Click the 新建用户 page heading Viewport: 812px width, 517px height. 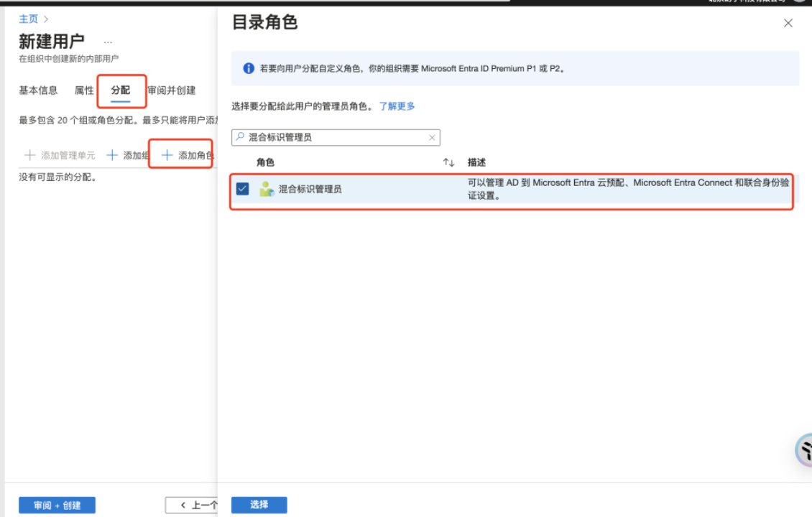point(52,42)
